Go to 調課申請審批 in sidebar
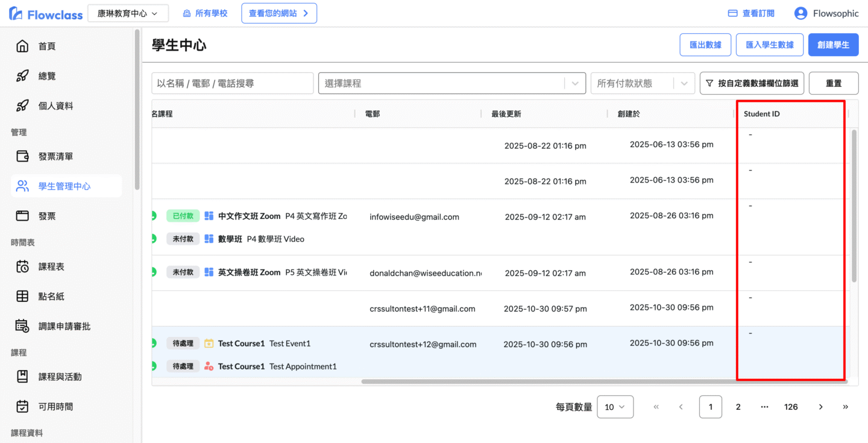The height and width of the screenshot is (443, 868). [x=65, y=326]
